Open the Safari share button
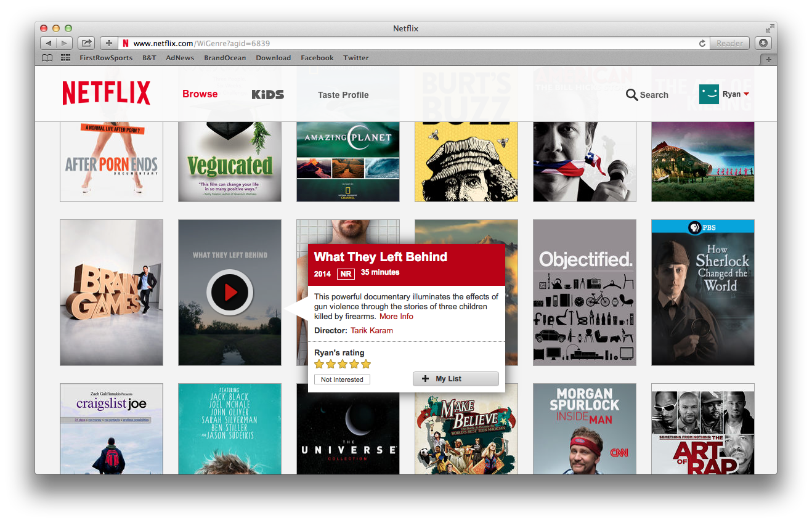This screenshot has width=812, height=523. pos(87,43)
